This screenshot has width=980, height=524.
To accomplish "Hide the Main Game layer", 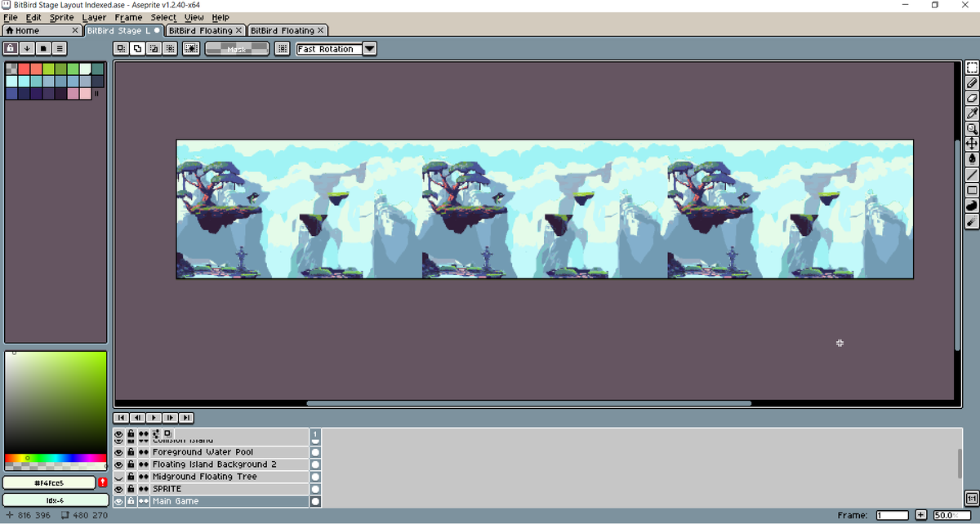I will [118, 501].
